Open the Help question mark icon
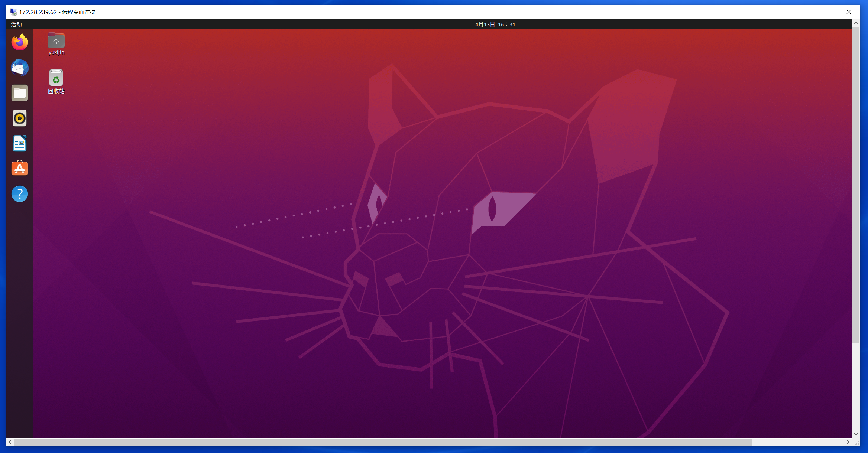This screenshot has height=453, width=868. (20, 194)
